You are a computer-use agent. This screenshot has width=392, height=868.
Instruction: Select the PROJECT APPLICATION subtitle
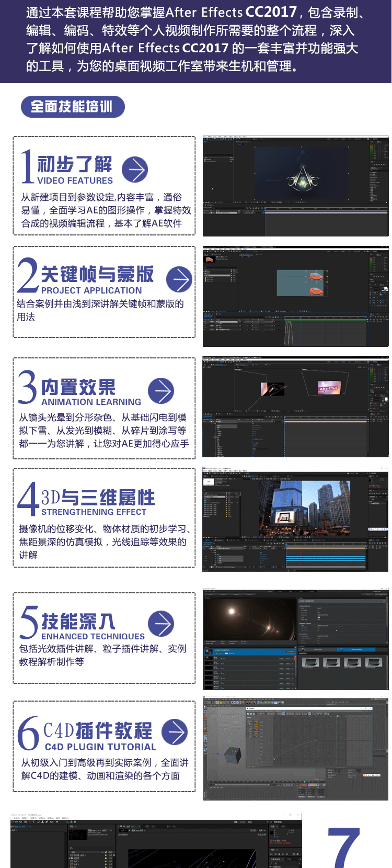click(x=91, y=290)
